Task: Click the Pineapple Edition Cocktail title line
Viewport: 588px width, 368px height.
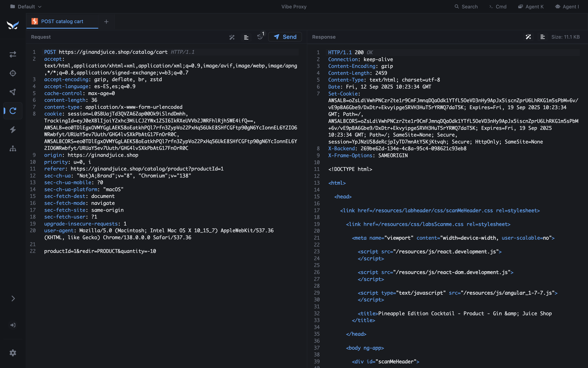Action: point(455,313)
